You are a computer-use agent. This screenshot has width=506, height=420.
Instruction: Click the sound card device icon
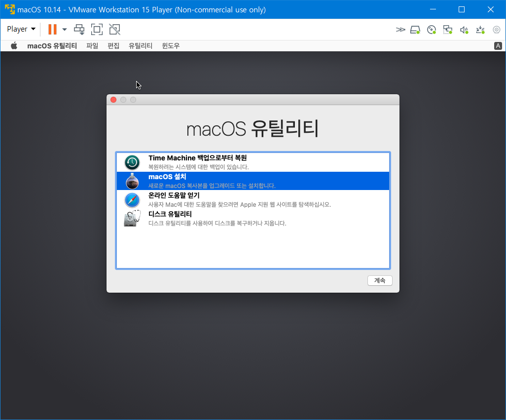pyautogui.click(x=464, y=30)
